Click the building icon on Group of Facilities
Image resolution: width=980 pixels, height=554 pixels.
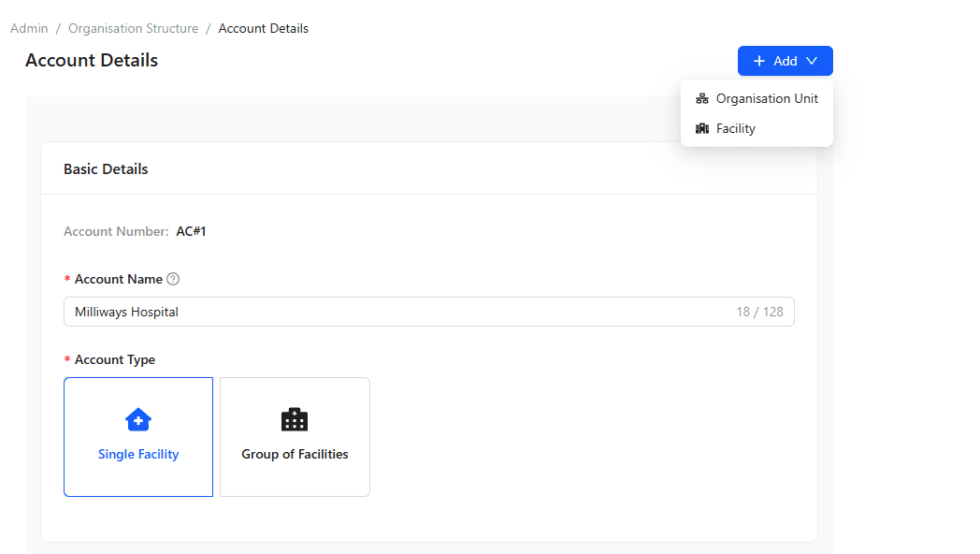click(x=295, y=419)
